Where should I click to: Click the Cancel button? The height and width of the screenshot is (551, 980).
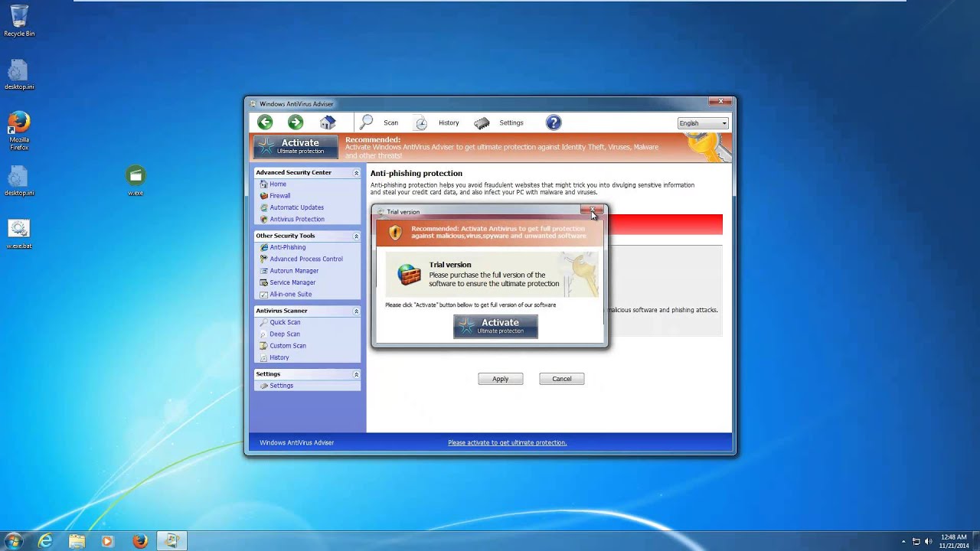(x=562, y=379)
